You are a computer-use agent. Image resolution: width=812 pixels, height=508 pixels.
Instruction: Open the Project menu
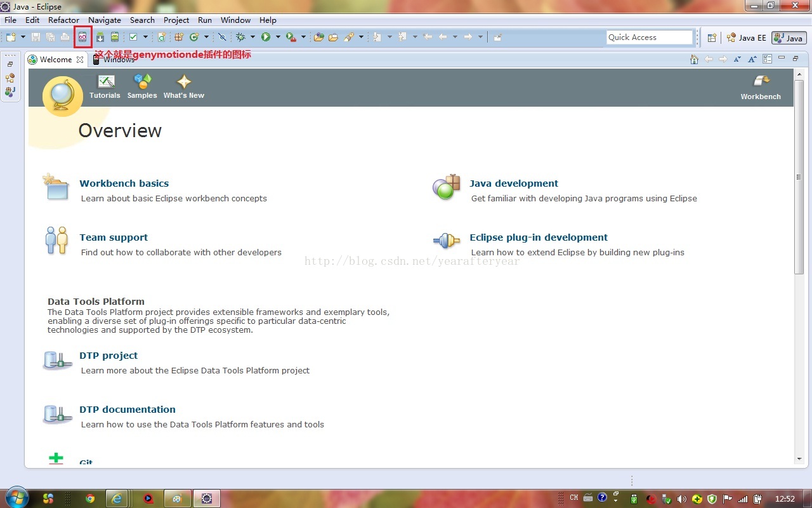[x=176, y=20]
